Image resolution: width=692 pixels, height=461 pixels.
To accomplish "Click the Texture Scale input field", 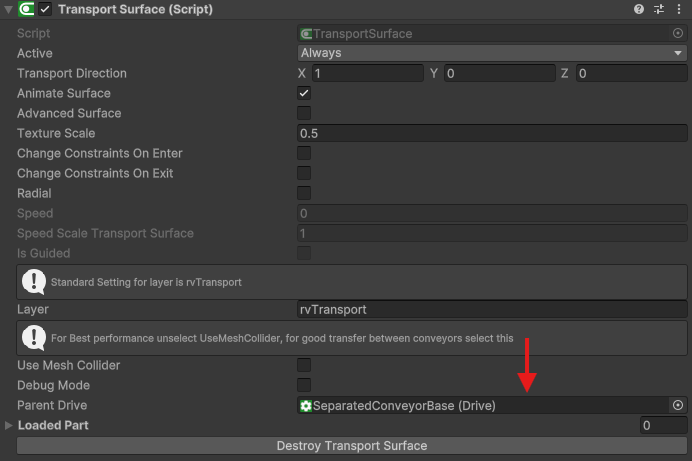I will pos(492,133).
